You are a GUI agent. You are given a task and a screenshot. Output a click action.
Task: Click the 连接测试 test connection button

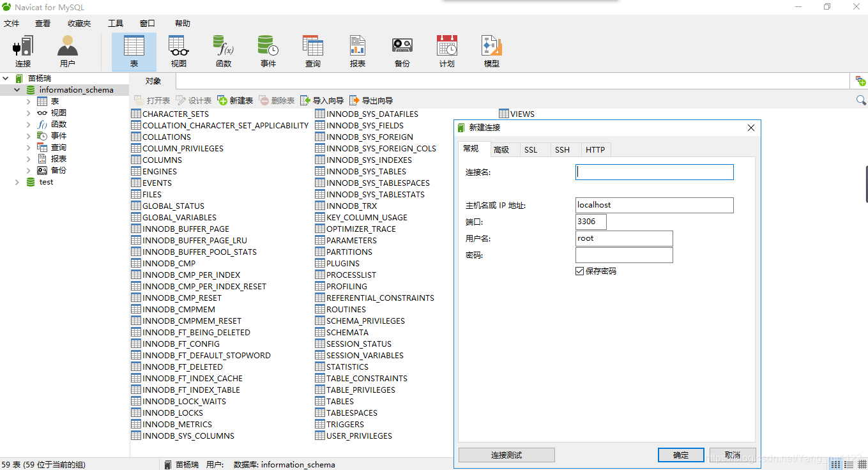point(506,455)
